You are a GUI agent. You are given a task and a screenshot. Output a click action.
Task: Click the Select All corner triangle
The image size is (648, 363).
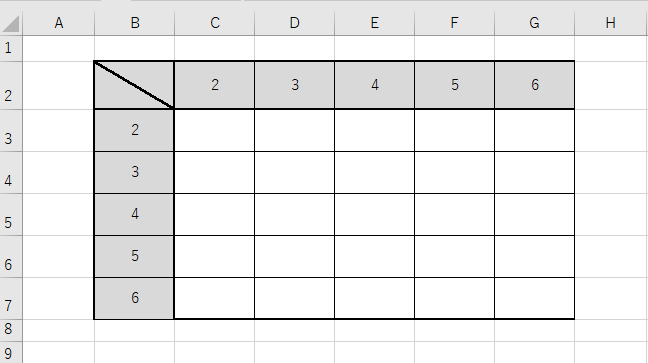tap(11, 24)
